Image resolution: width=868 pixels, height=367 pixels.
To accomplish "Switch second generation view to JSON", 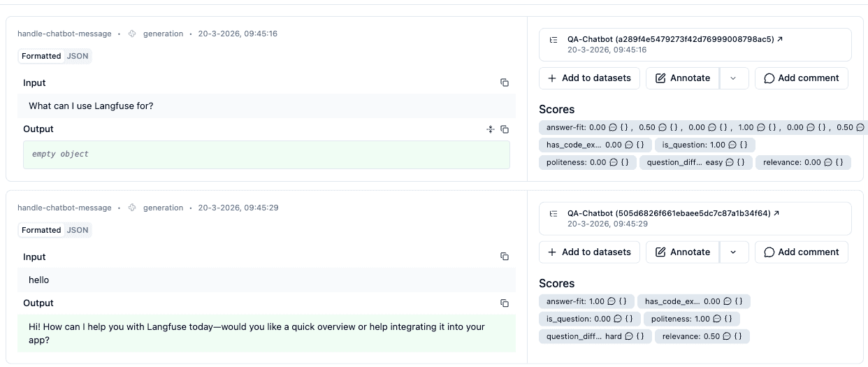I will point(78,230).
